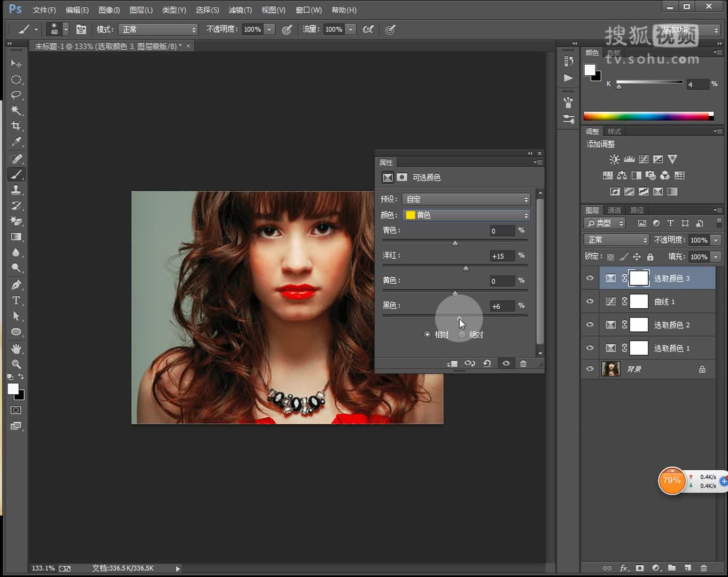Select the Ellipse shape tool
Screen dimensions: 728x577
(x=16, y=332)
